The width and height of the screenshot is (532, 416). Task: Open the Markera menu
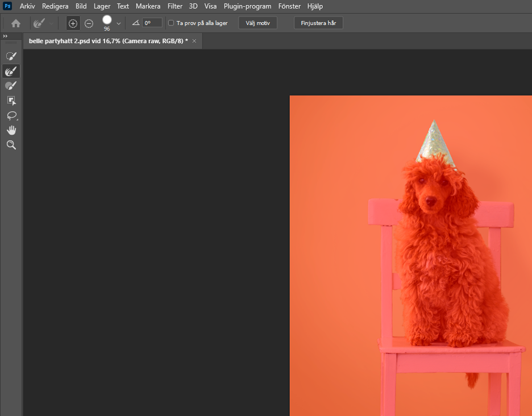coord(148,6)
